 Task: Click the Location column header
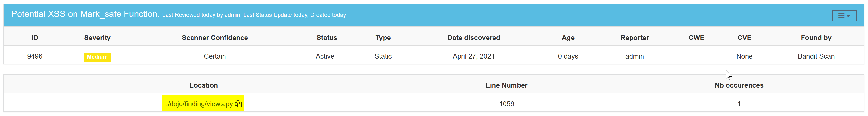(x=204, y=85)
